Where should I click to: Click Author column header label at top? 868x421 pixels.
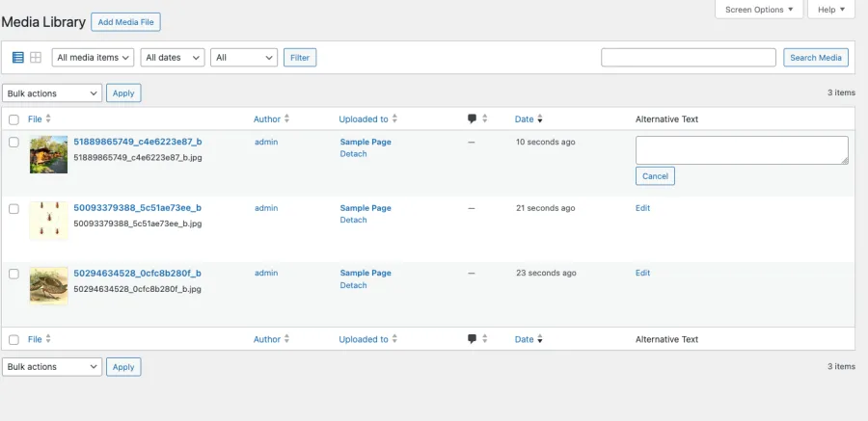267,118
